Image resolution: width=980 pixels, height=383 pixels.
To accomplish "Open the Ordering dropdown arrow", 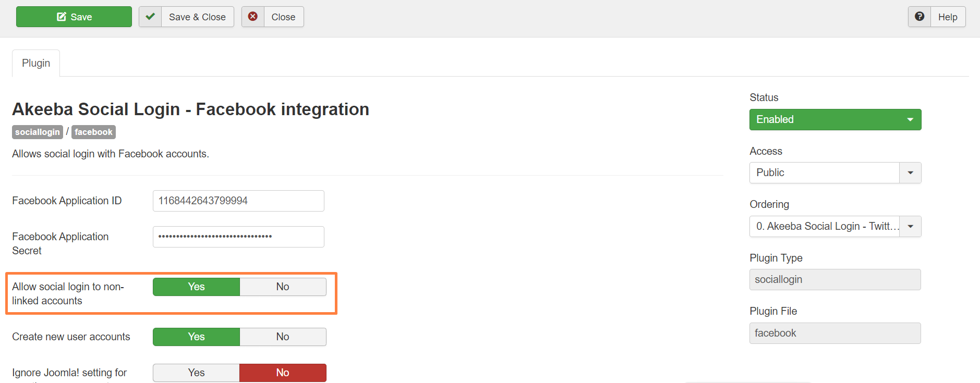I will [910, 226].
